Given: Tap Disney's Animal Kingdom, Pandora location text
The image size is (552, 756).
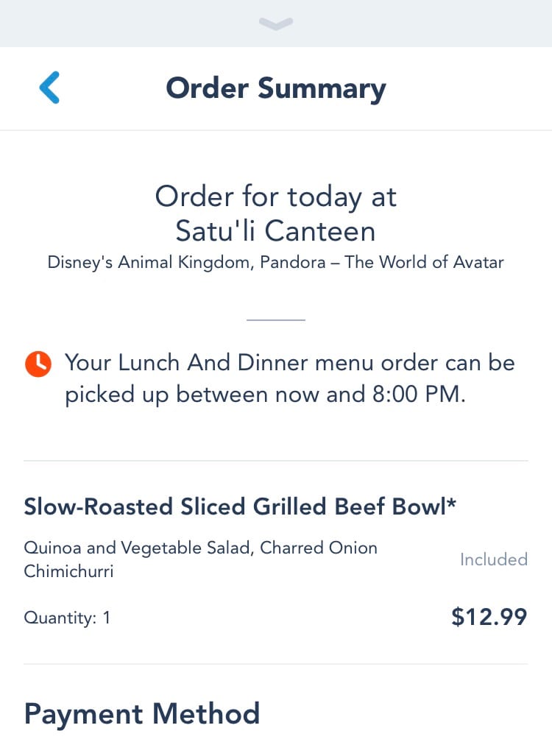Looking at the screenshot, I should [186, 263].
